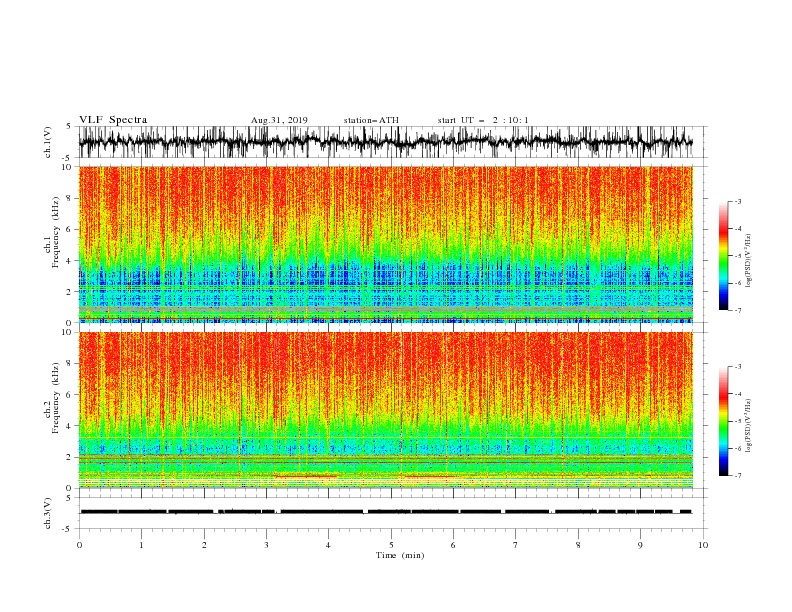The height and width of the screenshot is (612, 792).
Task: Click the time axis tick label '3'
Action: 266,545
